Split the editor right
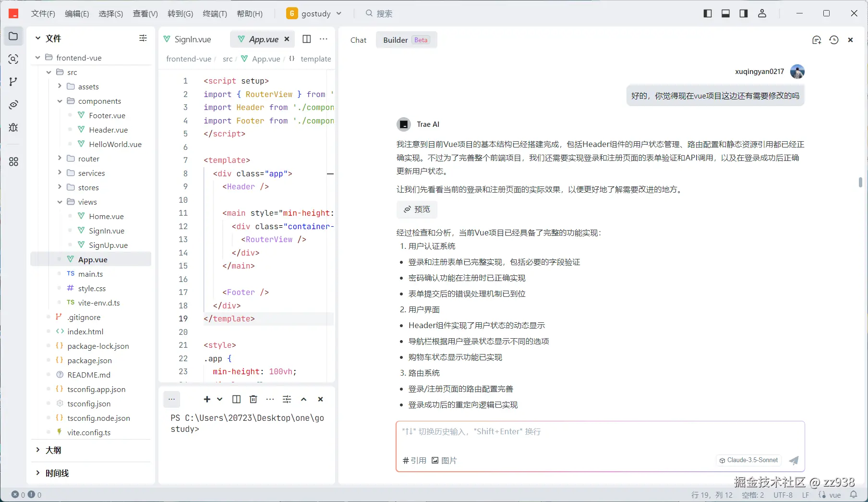This screenshot has height=502, width=868. click(307, 39)
